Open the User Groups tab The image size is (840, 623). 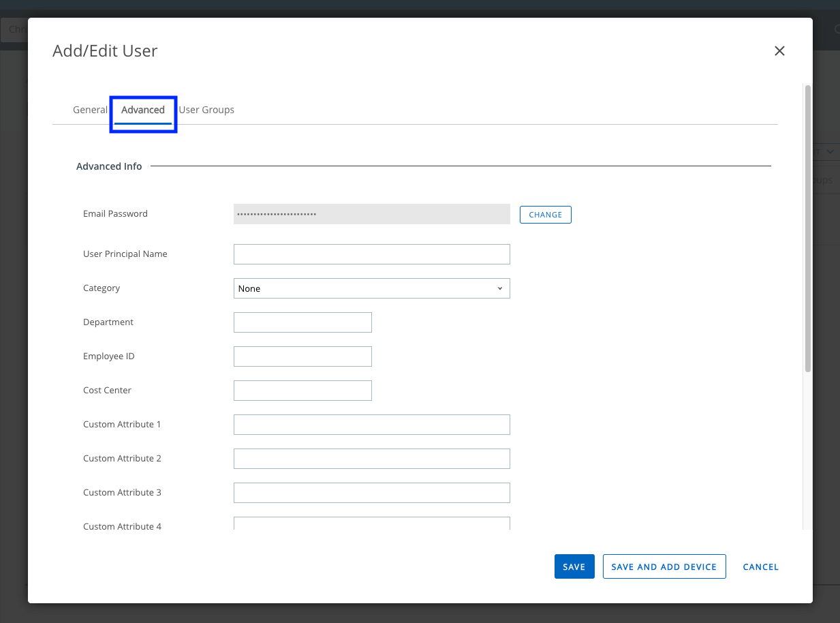[x=206, y=110]
